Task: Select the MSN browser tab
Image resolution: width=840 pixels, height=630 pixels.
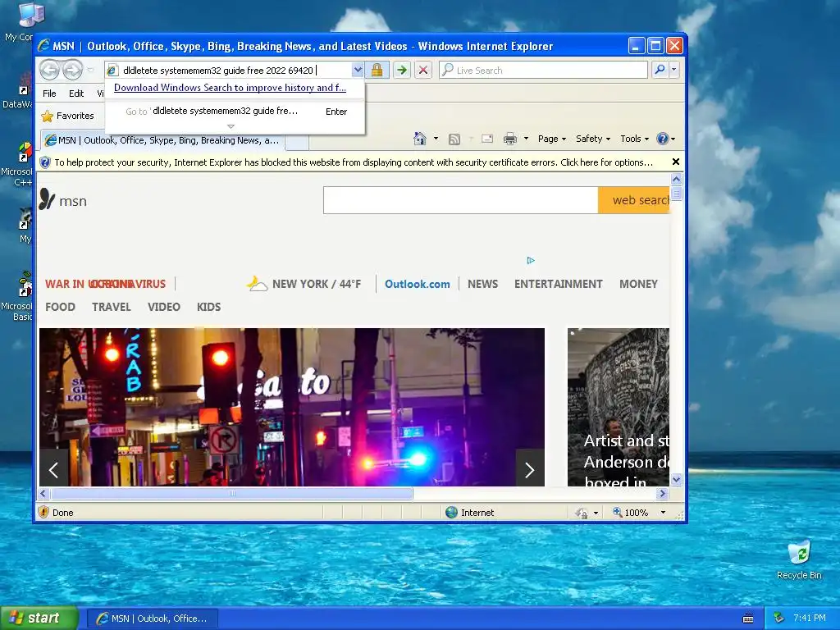Action: 163,140
